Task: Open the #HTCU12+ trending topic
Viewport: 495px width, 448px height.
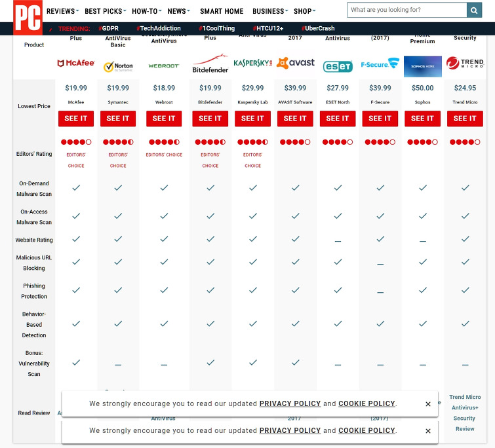Action: click(268, 28)
